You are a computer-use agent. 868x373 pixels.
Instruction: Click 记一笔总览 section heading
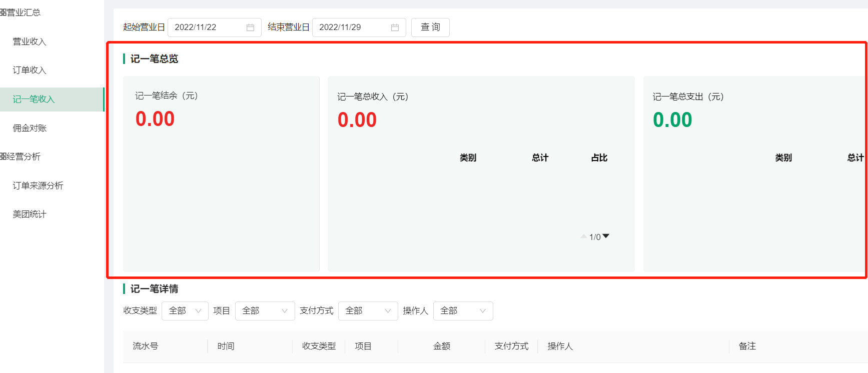coord(154,59)
